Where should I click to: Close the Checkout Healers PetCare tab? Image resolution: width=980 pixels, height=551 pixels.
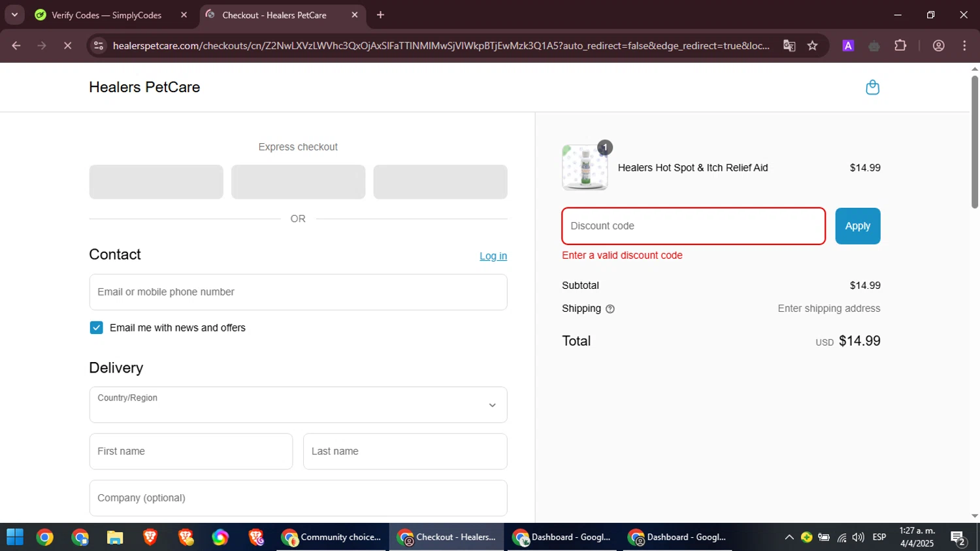coord(355,15)
